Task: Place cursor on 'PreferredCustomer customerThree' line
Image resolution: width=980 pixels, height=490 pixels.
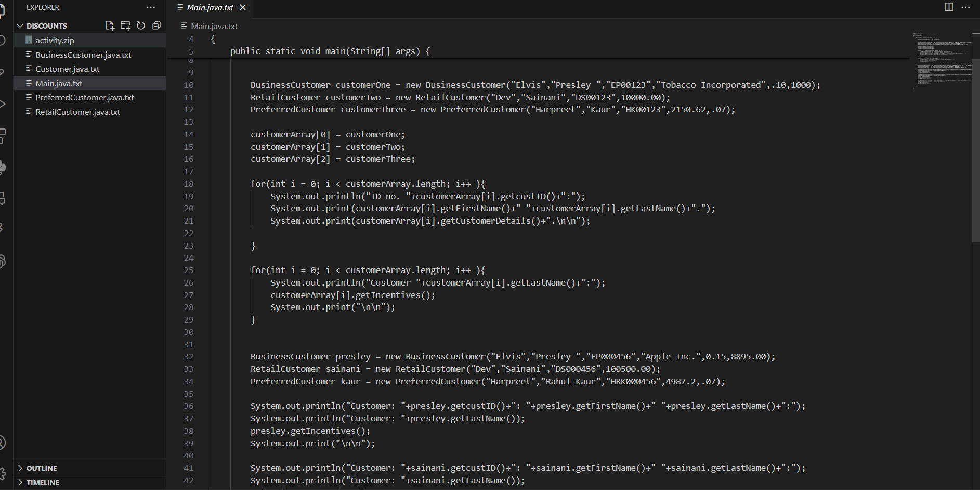Action: (493, 109)
